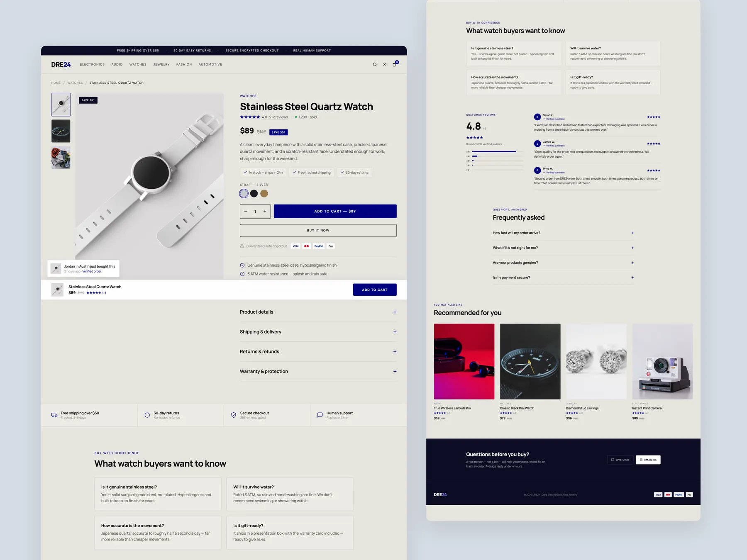Click the DRE24 footer logo
Viewport: 747px width, 560px height.
[x=440, y=494]
